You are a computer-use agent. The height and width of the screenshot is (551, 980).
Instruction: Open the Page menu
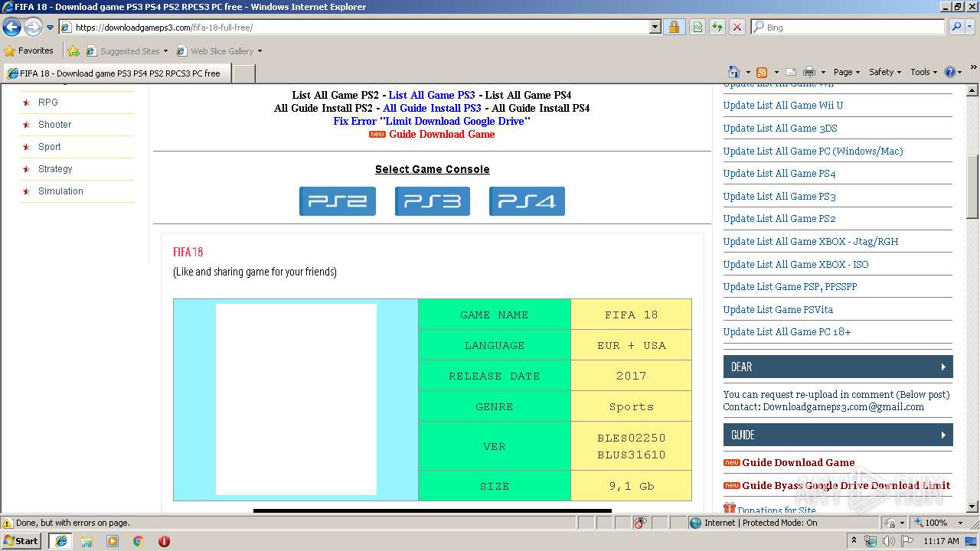[847, 72]
